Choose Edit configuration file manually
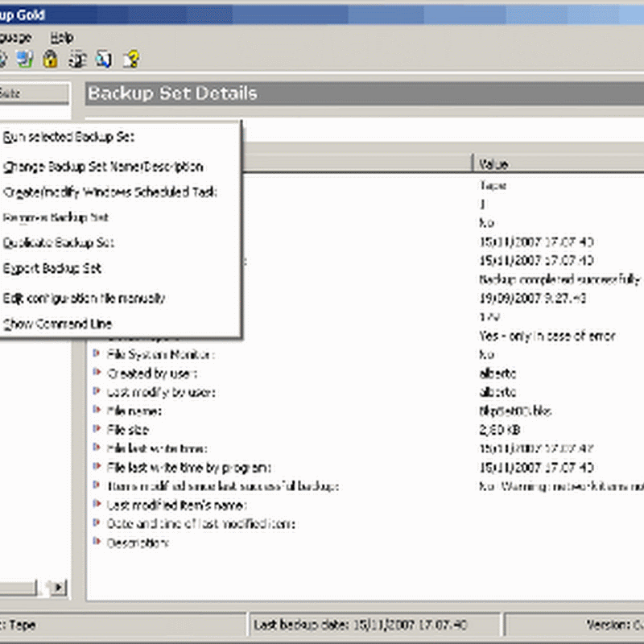Image resolution: width=644 pixels, height=644 pixels. [x=85, y=298]
